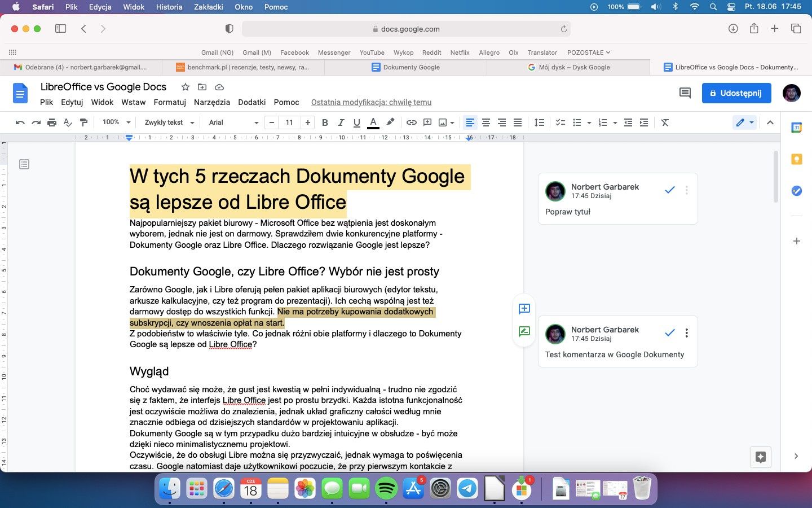
Task: Click the font size 11 field
Action: 289,122
